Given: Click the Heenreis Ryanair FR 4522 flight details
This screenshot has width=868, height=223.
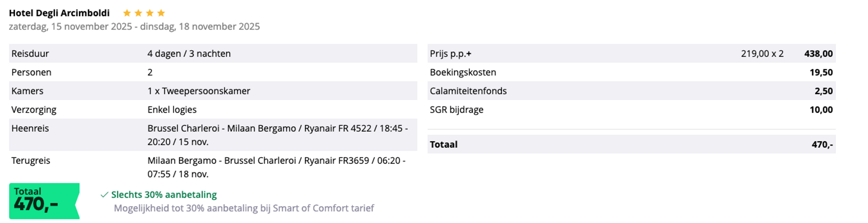Looking at the screenshot, I should [x=277, y=135].
